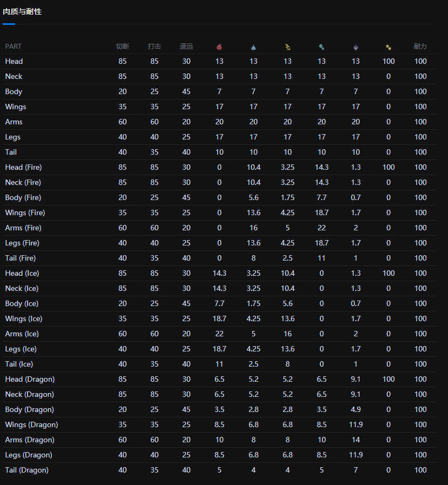Viewport: 448px width, 485px height.
Task: Click the 22 value in Arms (Fire) row
Action: 322,228
